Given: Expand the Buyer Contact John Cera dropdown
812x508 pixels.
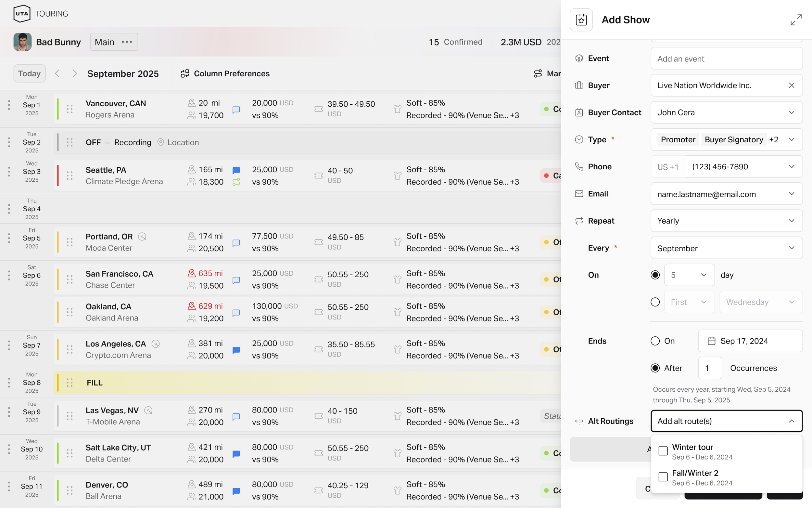Looking at the screenshot, I should pyautogui.click(x=726, y=112).
